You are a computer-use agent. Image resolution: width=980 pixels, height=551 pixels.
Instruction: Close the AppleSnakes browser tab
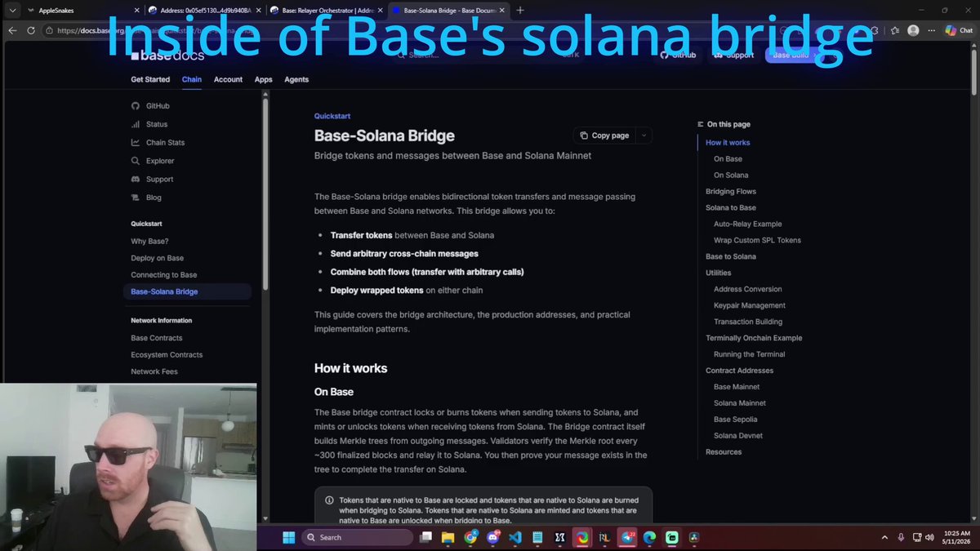[x=136, y=10]
